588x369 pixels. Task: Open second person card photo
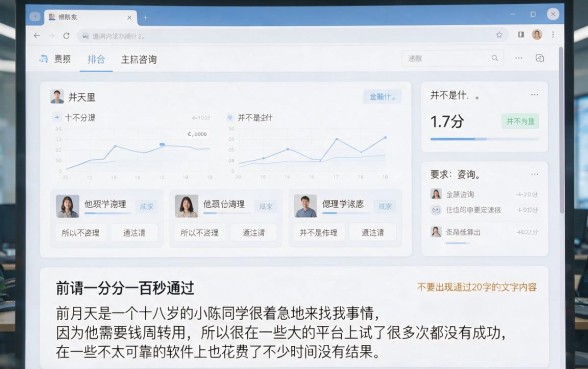(186, 206)
